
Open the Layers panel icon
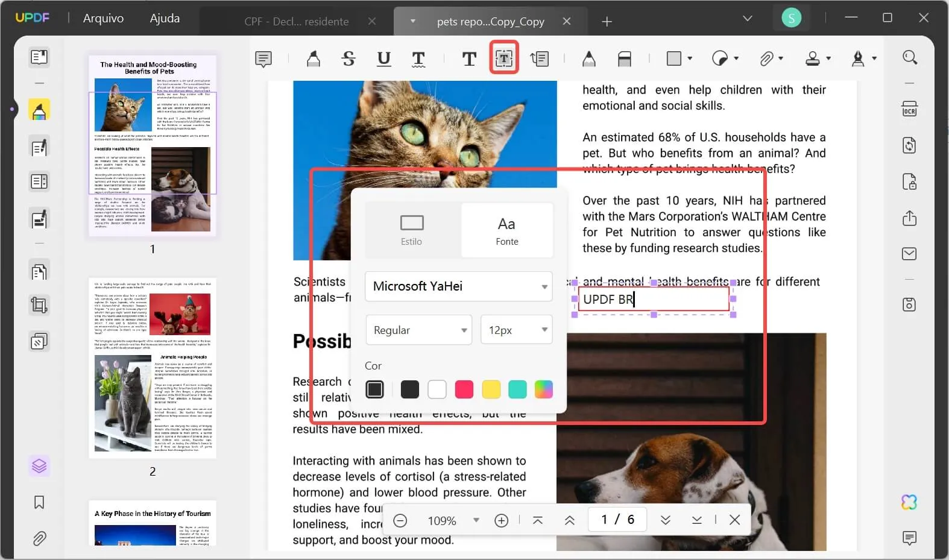(x=39, y=466)
